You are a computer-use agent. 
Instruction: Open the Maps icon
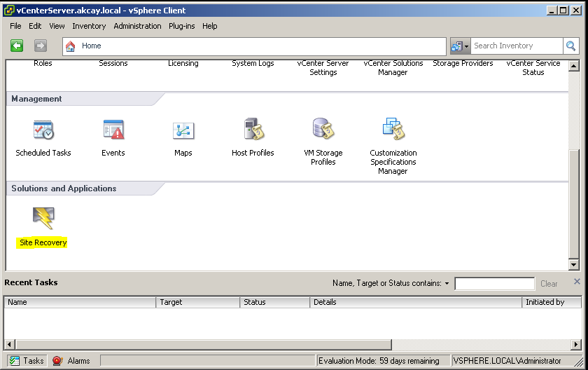pyautogui.click(x=183, y=130)
